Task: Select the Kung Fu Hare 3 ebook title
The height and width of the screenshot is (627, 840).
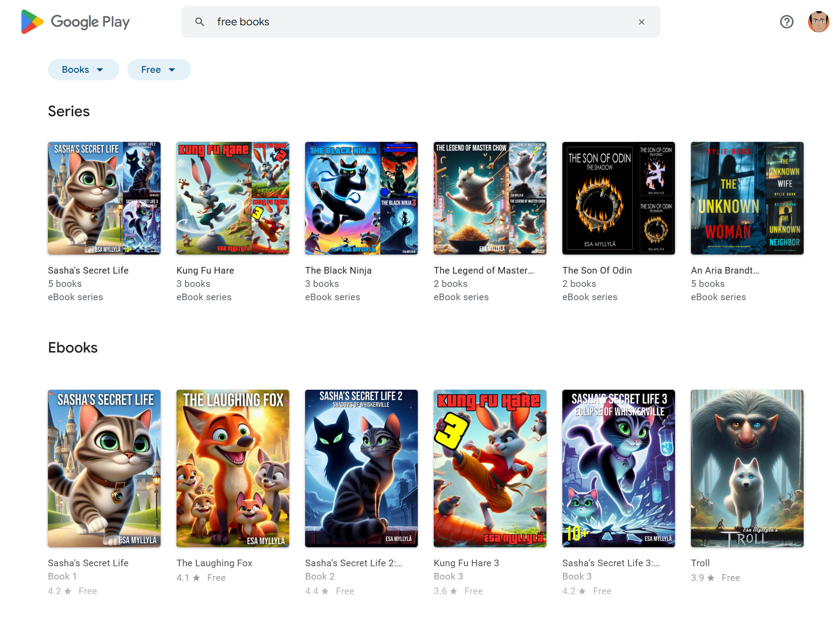Action: tap(466, 563)
